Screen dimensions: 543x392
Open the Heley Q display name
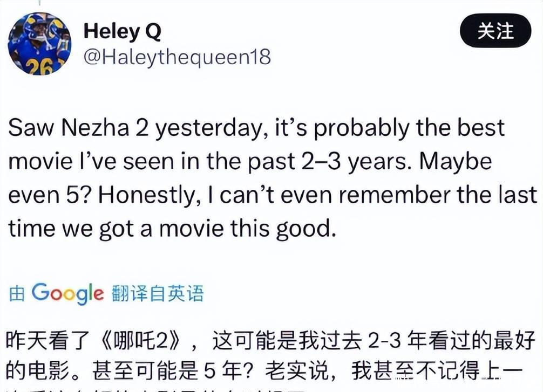122,32
